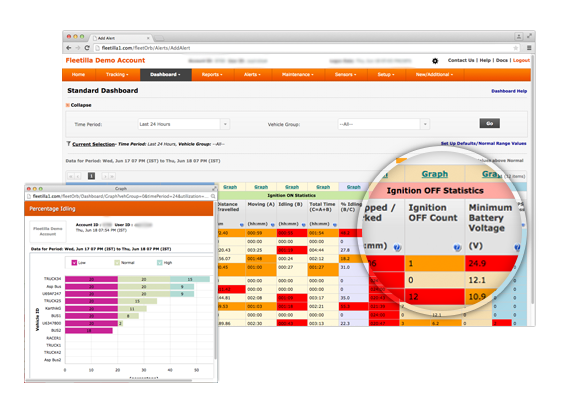This screenshot has height=402, width=564.
Task: Click the search icon in the Graph window
Action: click(213, 196)
